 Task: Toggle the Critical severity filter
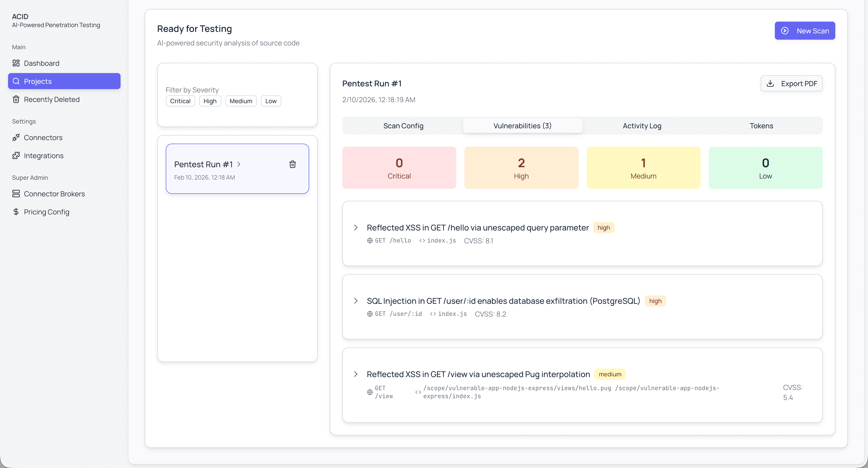(x=180, y=101)
